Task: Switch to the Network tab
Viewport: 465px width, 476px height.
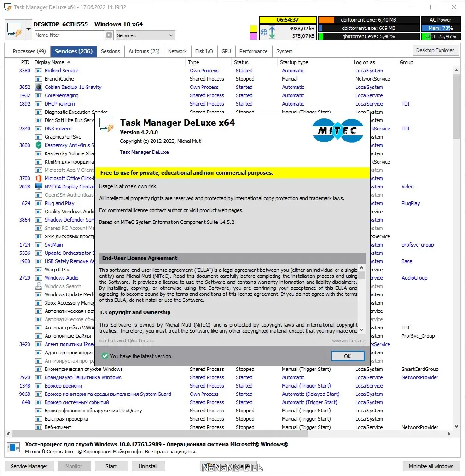Action: [177, 51]
